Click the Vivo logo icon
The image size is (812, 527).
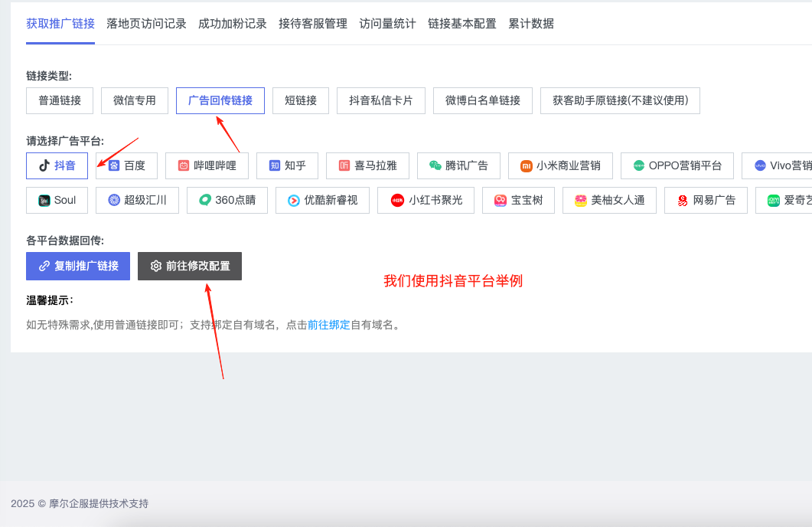(760, 165)
